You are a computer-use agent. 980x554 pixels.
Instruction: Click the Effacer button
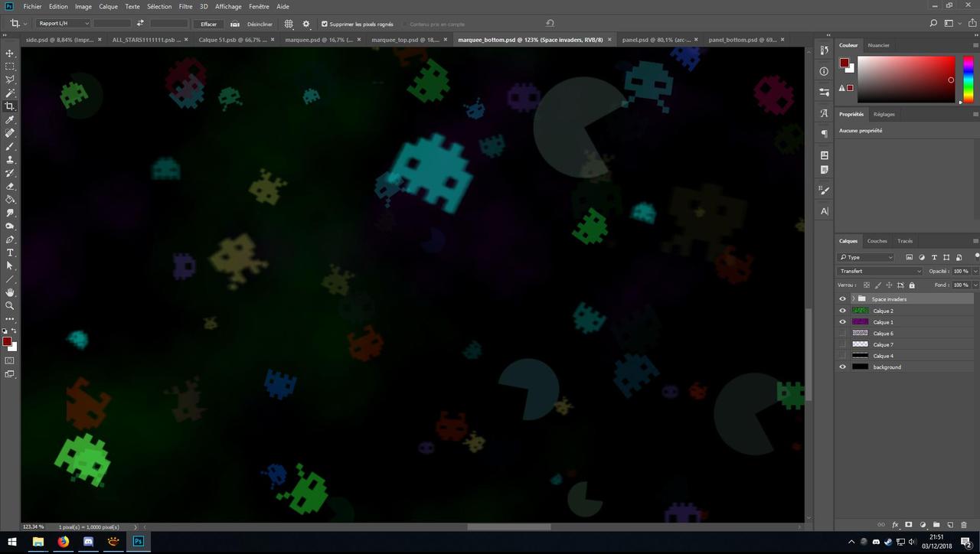208,24
